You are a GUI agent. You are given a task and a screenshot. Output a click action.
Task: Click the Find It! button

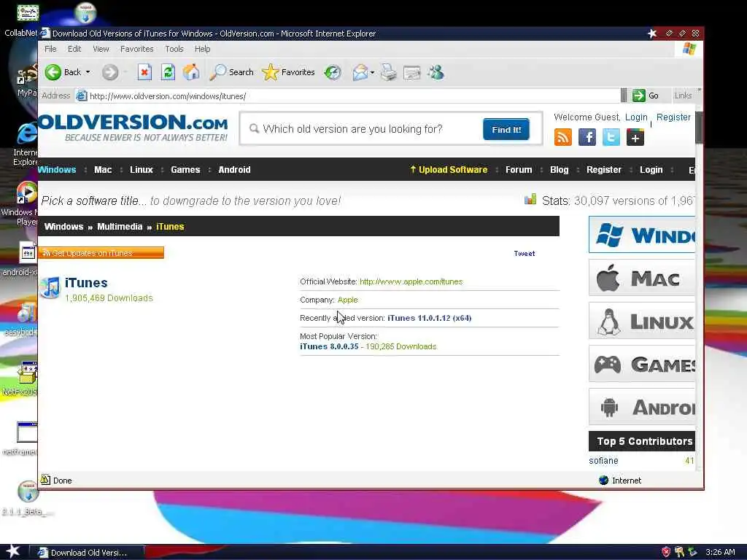coord(506,130)
